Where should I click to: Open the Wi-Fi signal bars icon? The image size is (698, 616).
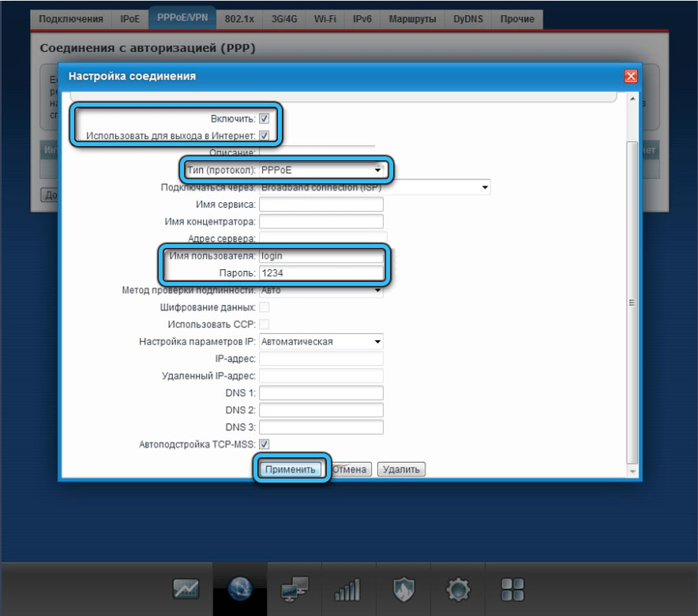[x=348, y=590]
